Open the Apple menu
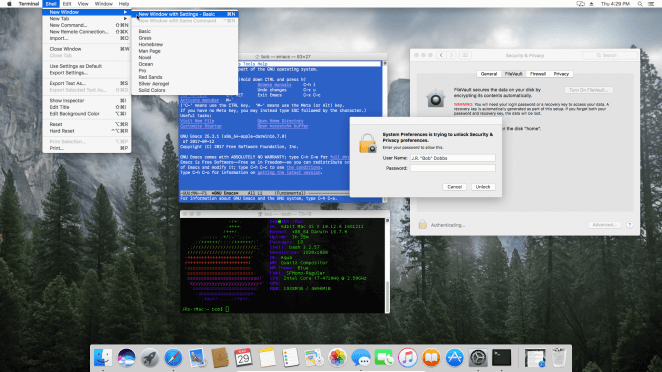 pyautogui.click(x=9, y=4)
